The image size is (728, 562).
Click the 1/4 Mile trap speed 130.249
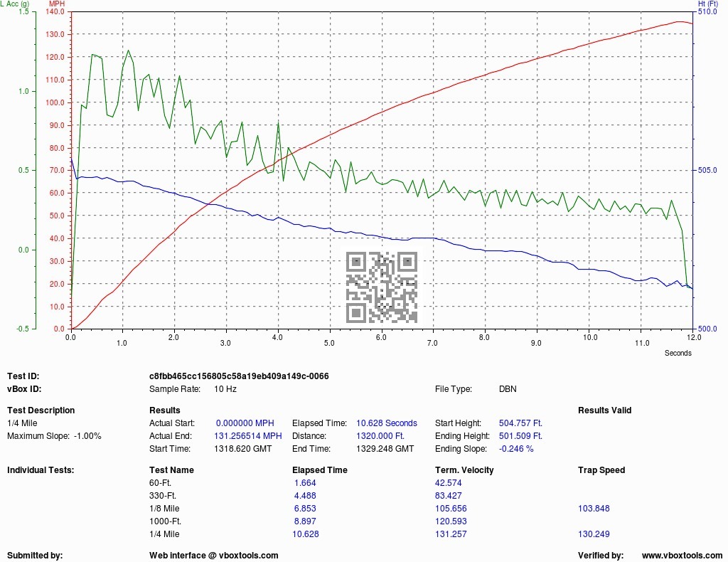(594, 534)
